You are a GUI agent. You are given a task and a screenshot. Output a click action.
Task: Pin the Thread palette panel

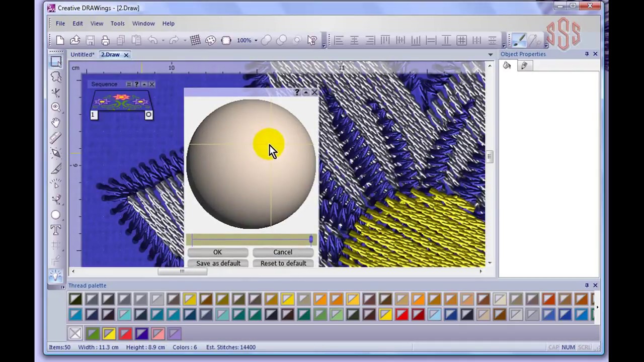click(x=587, y=285)
